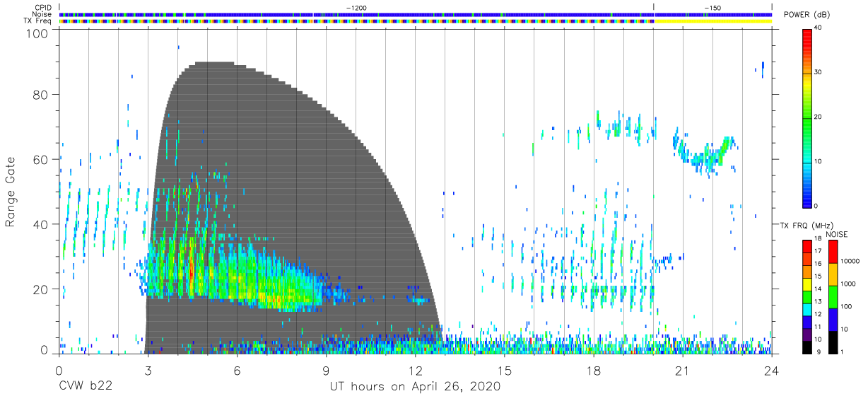Click the 'NOISE' legend title

[x=838, y=234]
